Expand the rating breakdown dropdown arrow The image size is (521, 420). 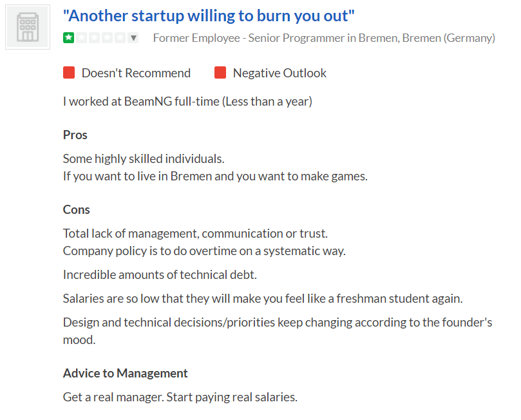point(133,37)
